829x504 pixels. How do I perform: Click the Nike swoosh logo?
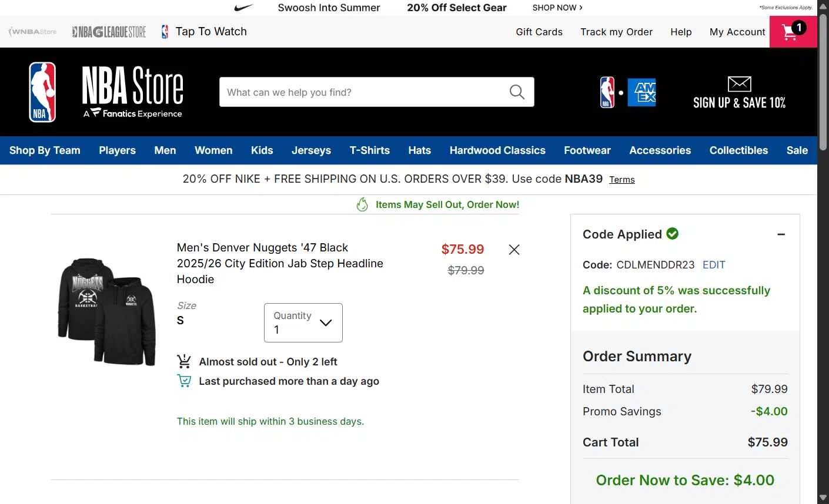(243, 8)
